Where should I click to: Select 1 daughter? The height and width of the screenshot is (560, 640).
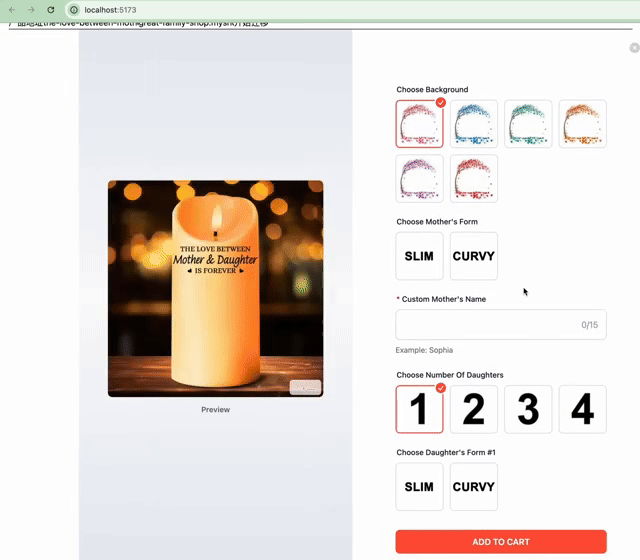coord(419,409)
